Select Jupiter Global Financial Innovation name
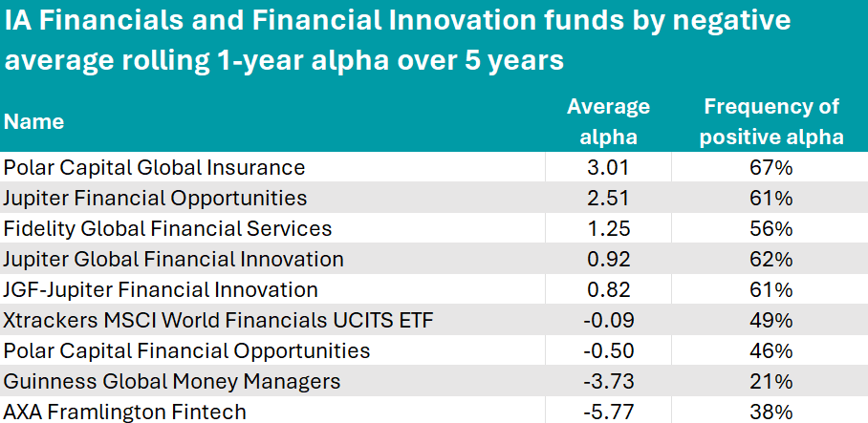The height and width of the screenshot is (423, 868). point(174,259)
